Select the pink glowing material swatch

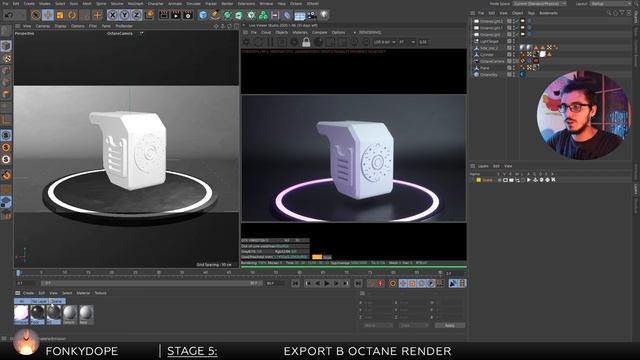click(21, 314)
